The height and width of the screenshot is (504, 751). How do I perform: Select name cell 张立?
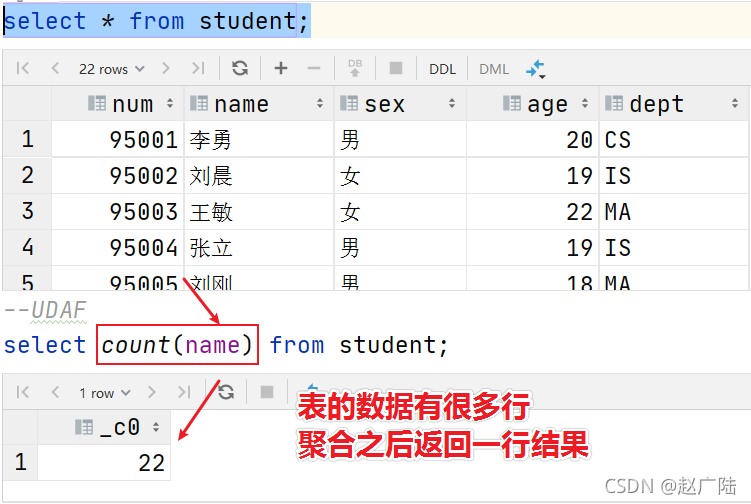coord(259,247)
